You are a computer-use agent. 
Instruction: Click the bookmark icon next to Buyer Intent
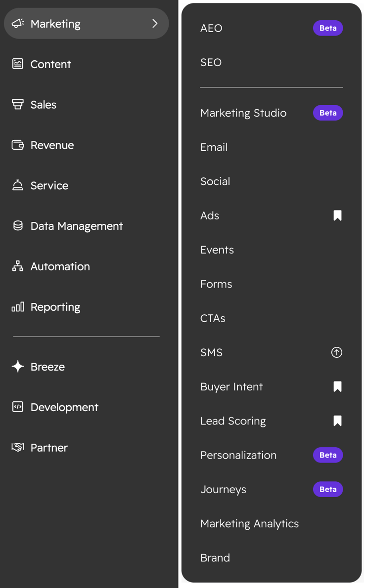pos(337,386)
